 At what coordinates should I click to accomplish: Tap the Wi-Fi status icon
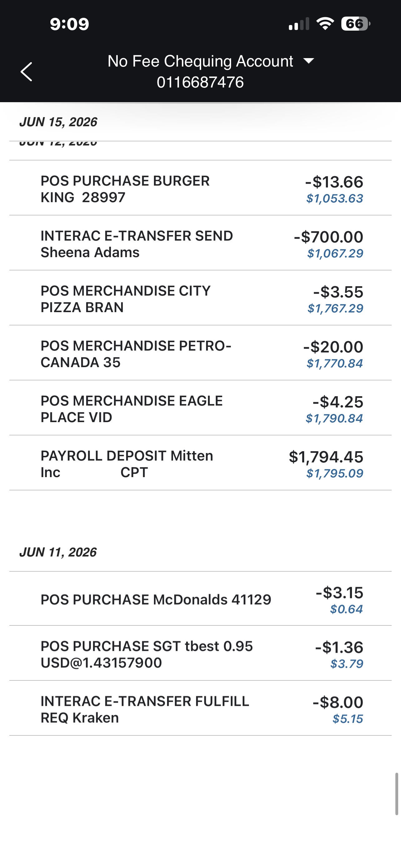point(325,24)
